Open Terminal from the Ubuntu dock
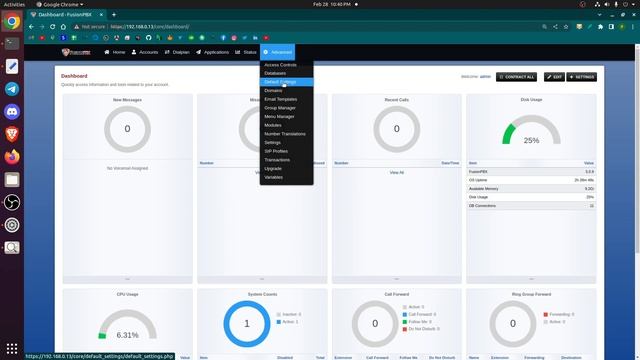 [x=12, y=43]
